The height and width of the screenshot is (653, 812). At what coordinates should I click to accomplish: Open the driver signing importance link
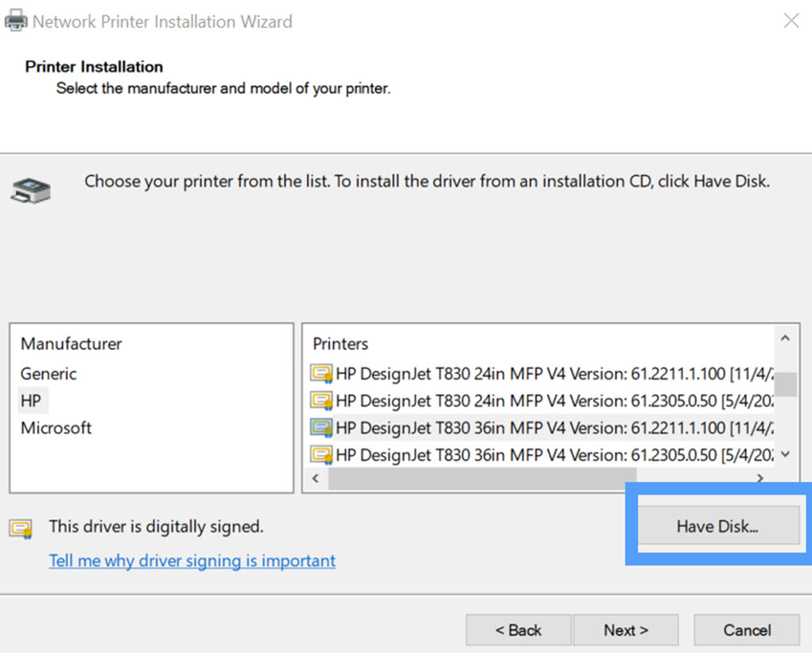point(192,561)
